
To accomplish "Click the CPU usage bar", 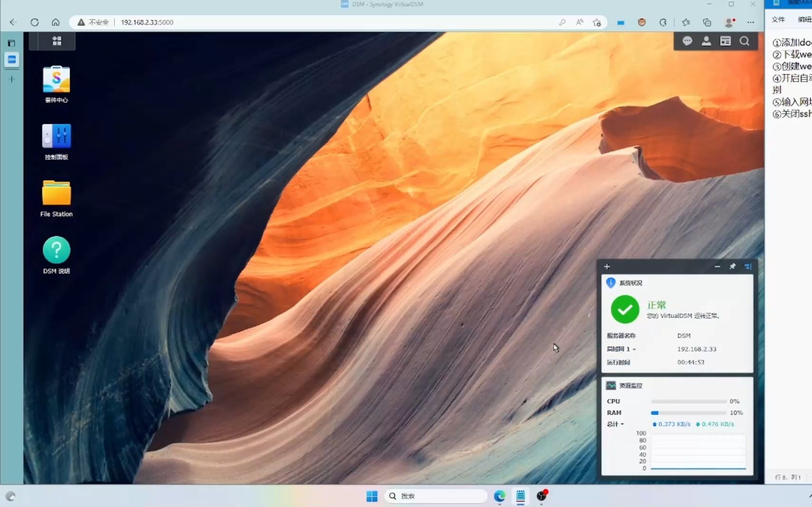I will point(688,402).
